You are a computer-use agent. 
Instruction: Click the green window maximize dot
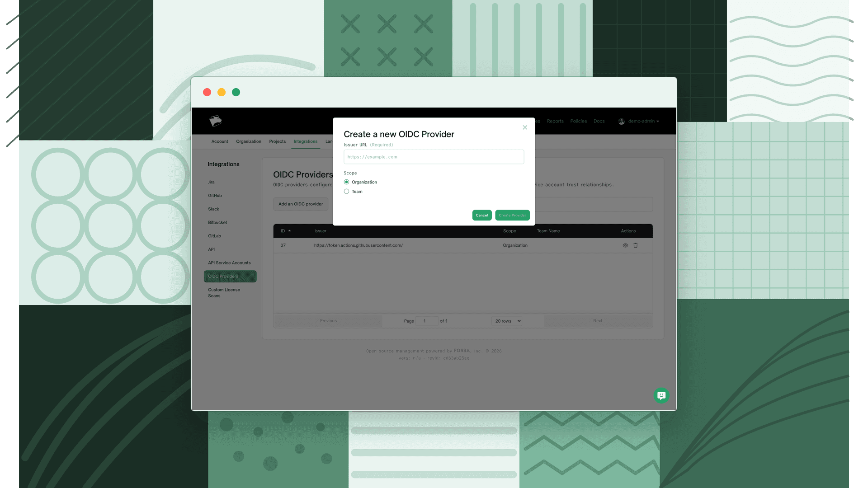pyautogui.click(x=236, y=92)
